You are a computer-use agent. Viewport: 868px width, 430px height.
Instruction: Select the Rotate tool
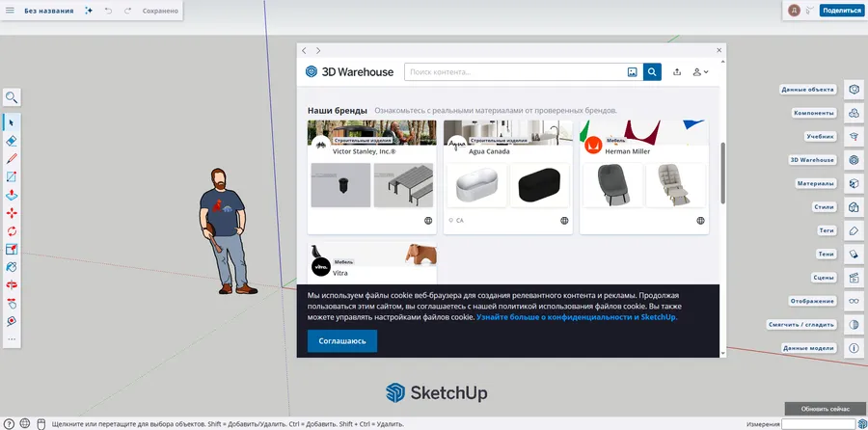coord(12,231)
